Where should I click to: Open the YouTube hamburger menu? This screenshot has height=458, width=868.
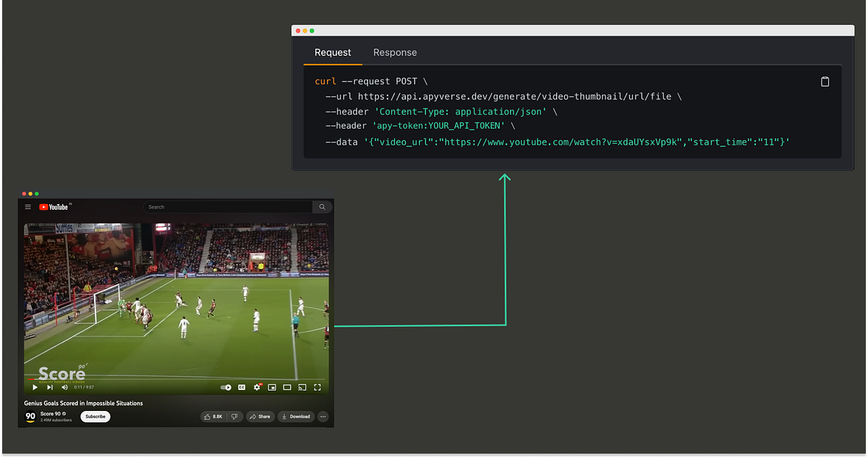click(x=27, y=207)
